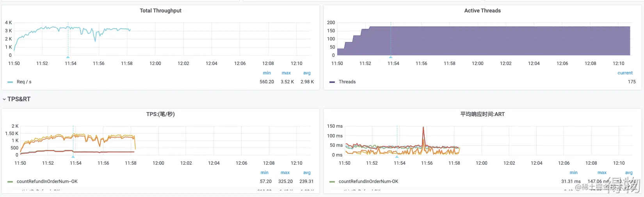Viewport: 644px width, 197px height.
Task: Open the Total Throughput panel title menu
Action: click(160, 11)
